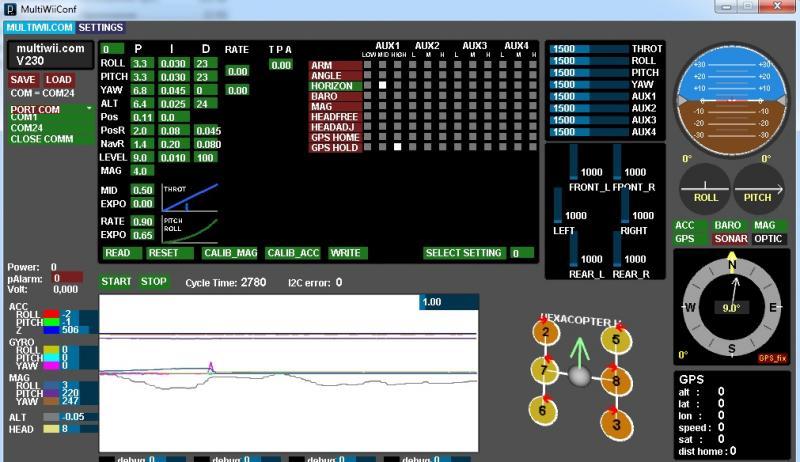Select motor 2 on hexacopter diagram
Viewport: 800px width, 462px height.
(545, 333)
